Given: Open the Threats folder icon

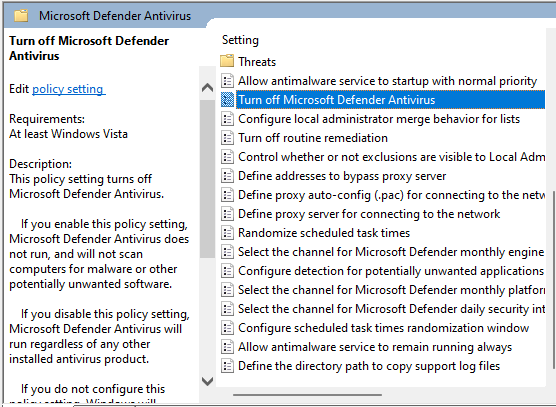Looking at the screenshot, I should point(227,61).
